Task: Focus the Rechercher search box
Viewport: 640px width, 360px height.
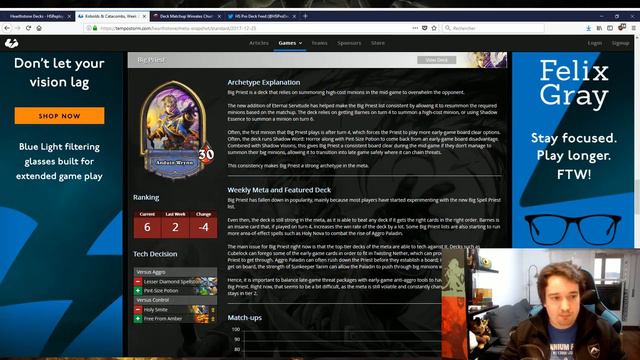Action: pyautogui.click(x=493, y=28)
